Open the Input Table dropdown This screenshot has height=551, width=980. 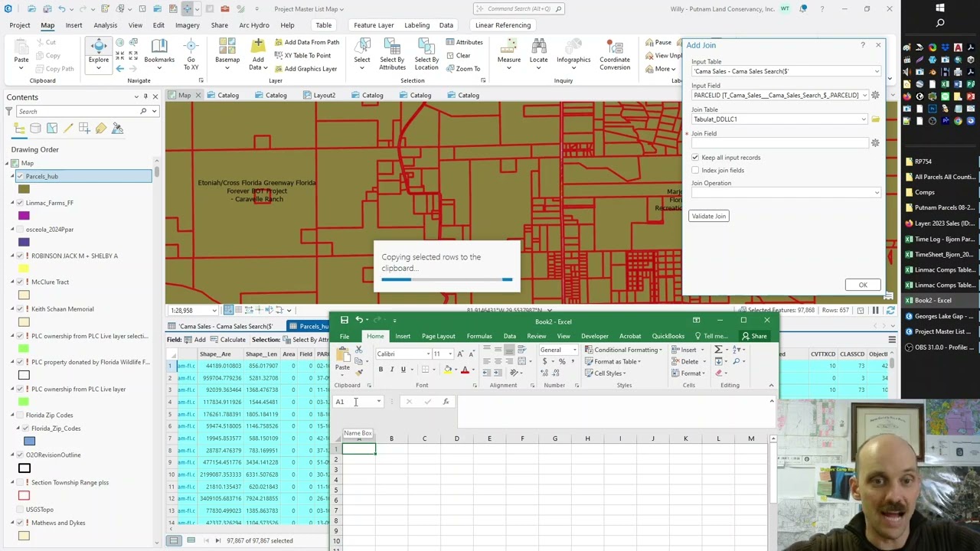coord(877,72)
